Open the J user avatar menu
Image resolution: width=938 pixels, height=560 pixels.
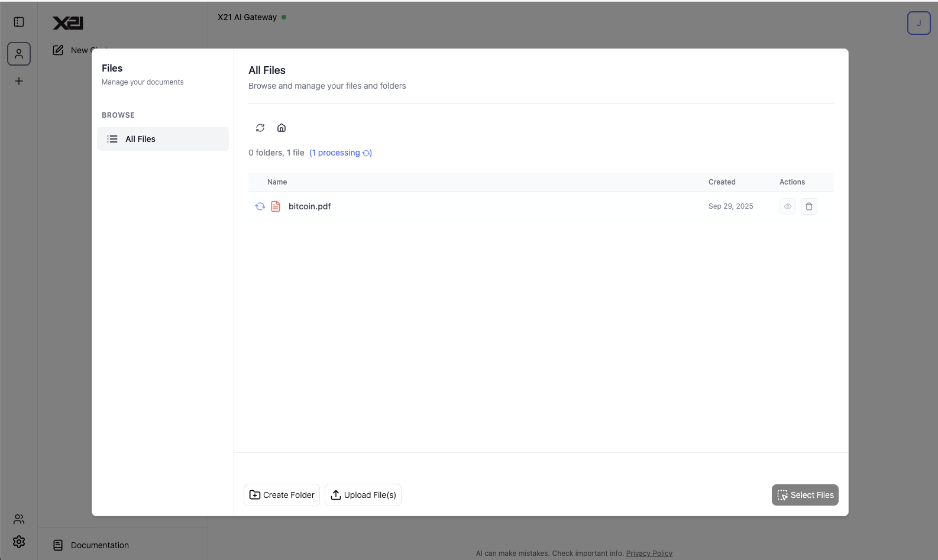(918, 23)
